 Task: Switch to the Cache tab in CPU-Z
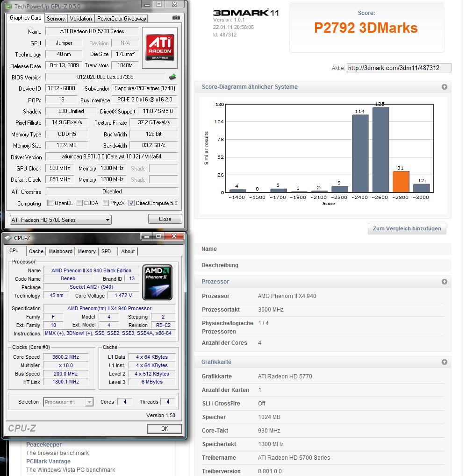tap(36, 251)
